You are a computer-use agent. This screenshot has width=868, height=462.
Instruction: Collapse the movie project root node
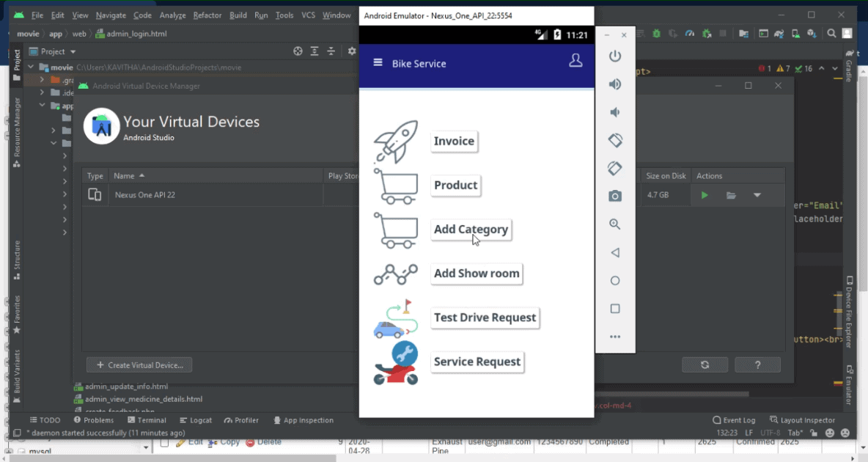(31, 67)
